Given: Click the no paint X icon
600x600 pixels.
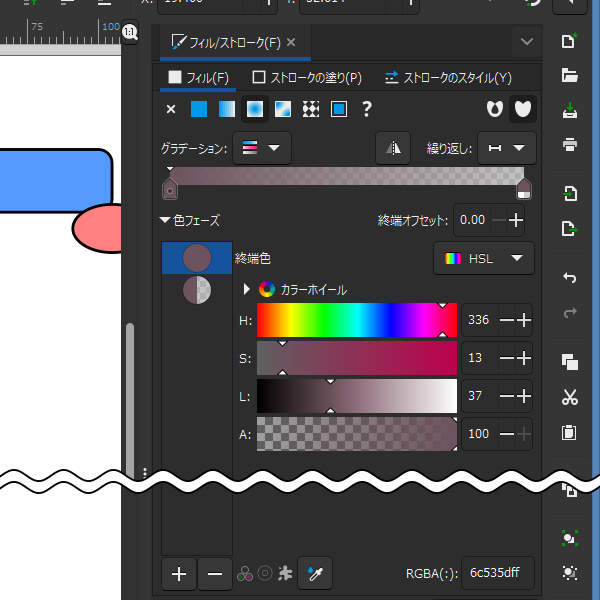Looking at the screenshot, I should pos(171,109).
